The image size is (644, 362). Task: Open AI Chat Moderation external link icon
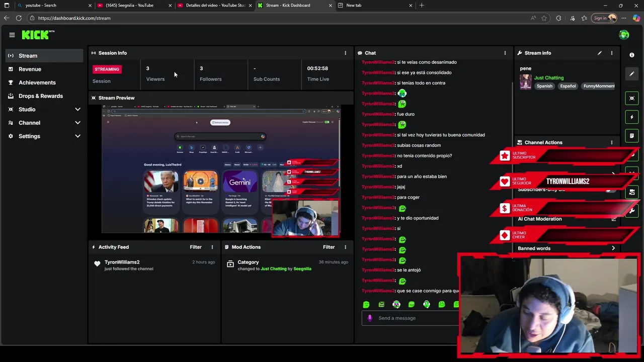pyautogui.click(x=613, y=219)
